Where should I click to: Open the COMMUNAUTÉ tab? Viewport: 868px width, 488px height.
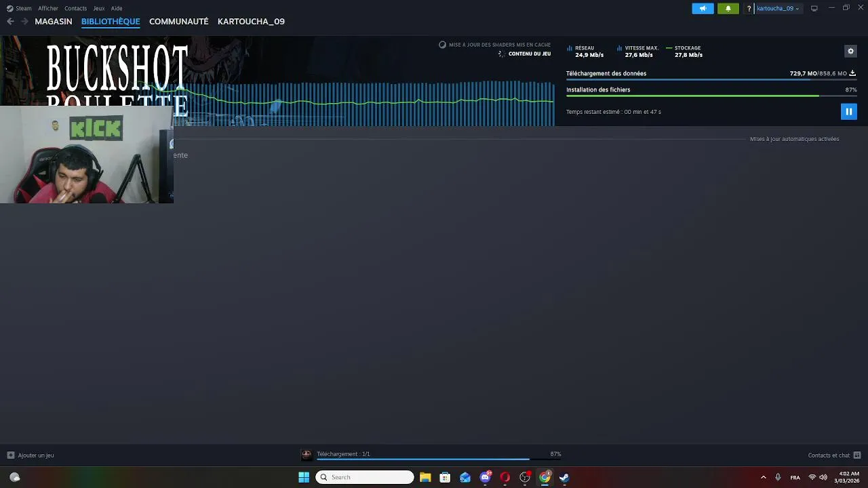pyautogui.click(x=179, y=21)
